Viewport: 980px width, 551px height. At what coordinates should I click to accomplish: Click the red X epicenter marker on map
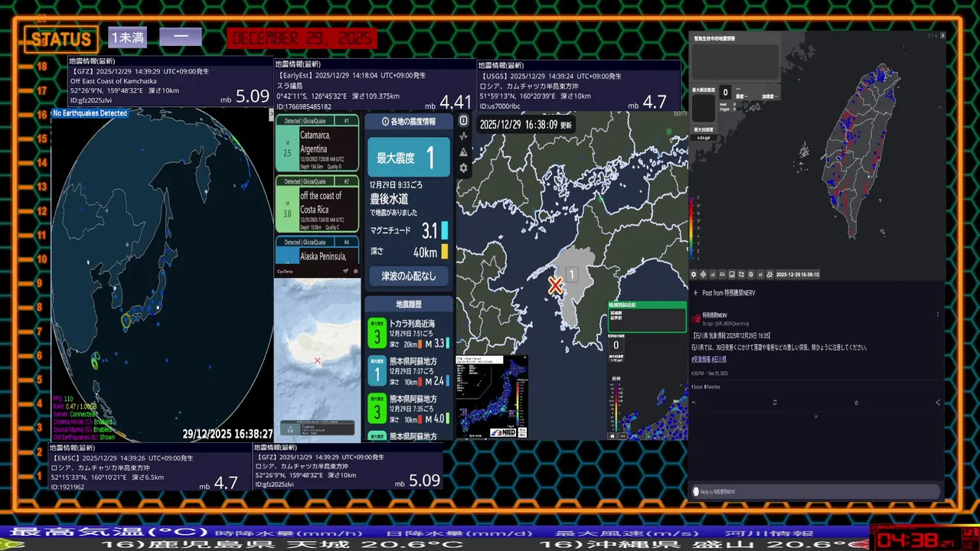point(555,286)
